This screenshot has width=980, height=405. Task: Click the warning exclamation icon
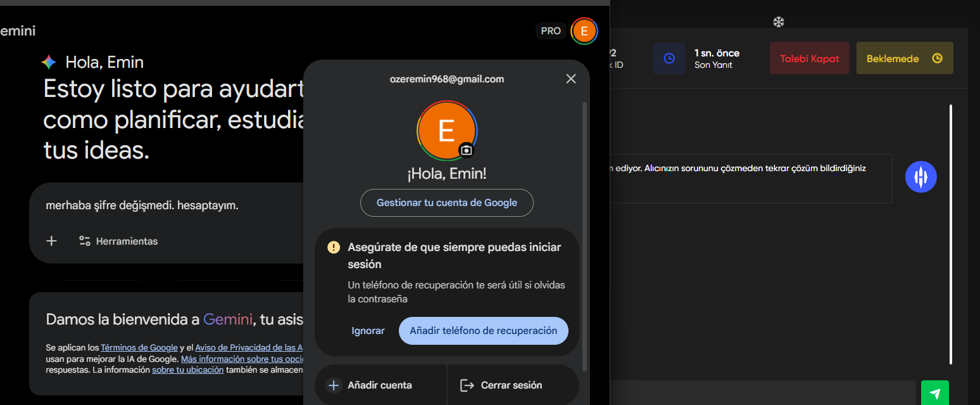coord(334,247)
